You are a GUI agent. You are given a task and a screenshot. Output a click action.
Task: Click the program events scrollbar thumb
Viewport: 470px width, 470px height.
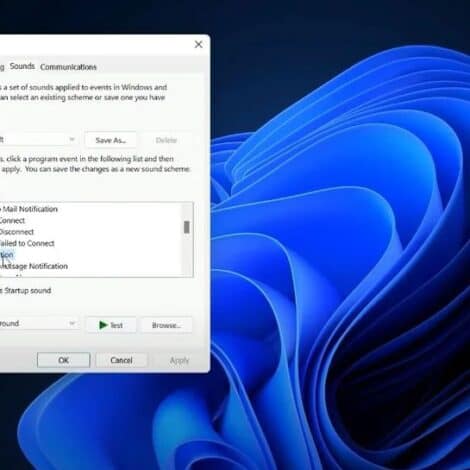pos(187,227)
